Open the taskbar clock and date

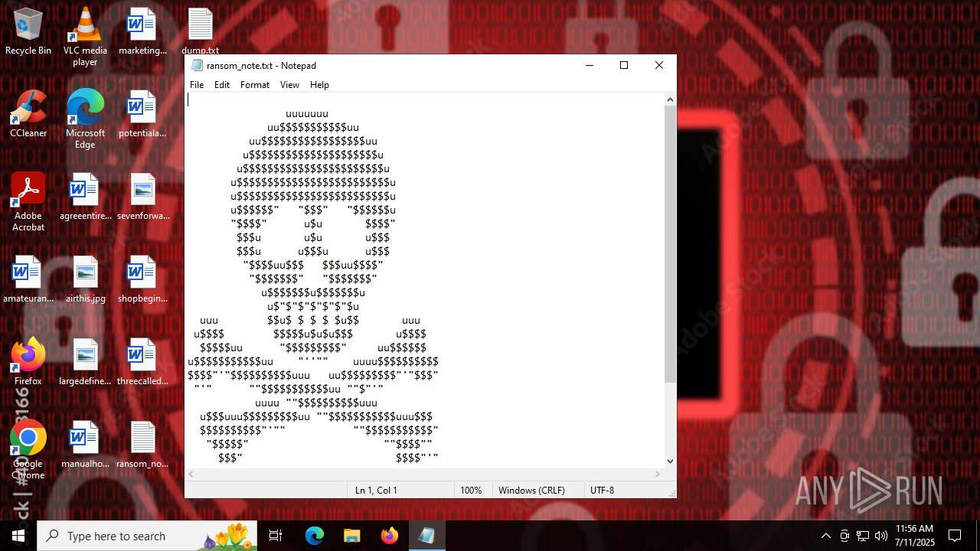pyautogui.click(x=915, y=536)
